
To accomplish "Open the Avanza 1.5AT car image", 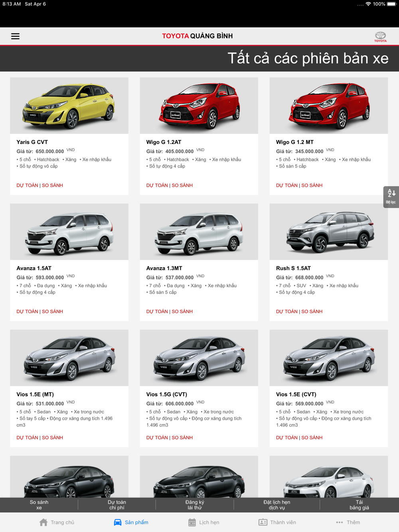I will coord(69,232).
